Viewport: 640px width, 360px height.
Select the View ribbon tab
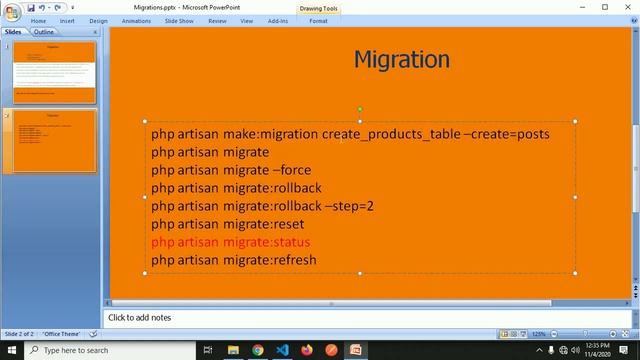[247, 21]
